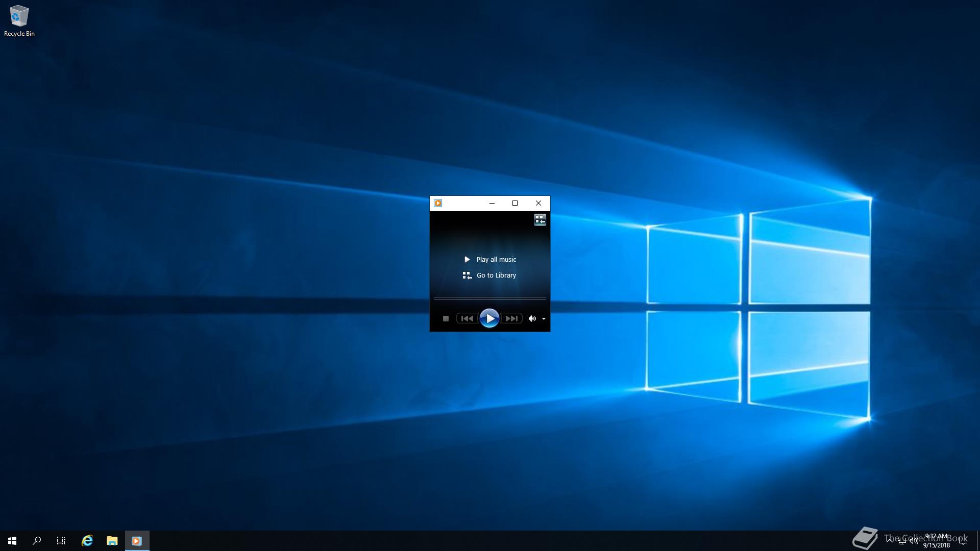Stop playback with the stop button
Screen dimensions: 980x551
click(x=446, y=319)
